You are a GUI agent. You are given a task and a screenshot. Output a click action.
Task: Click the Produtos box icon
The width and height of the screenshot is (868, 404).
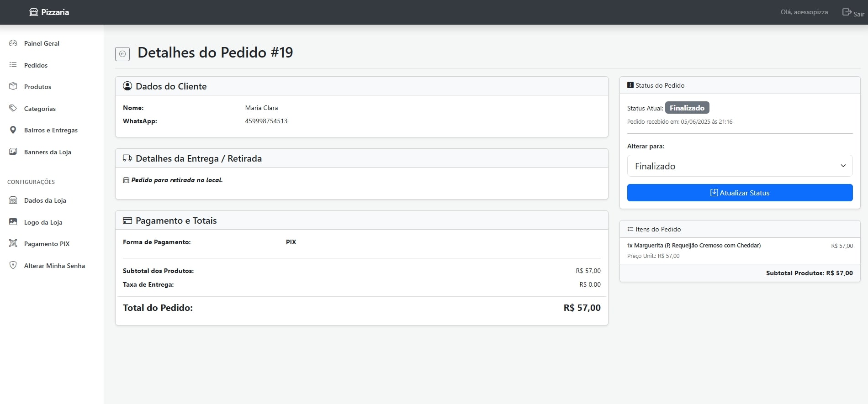[x=13, y=86]
